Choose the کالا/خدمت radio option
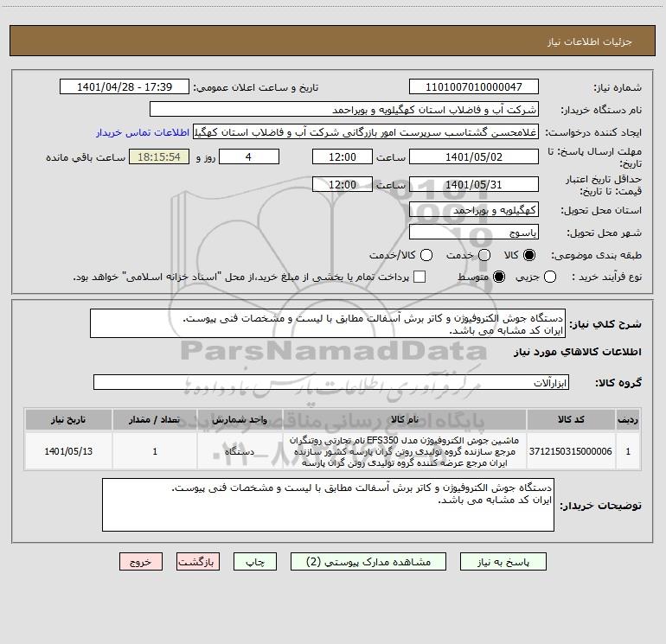Screen dimensions: 666x644 426,255
